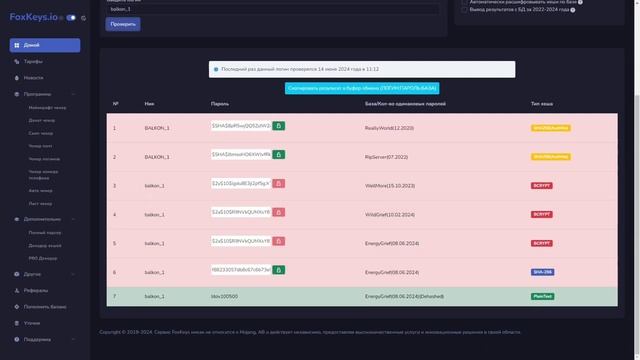Click the Домой sidebar icon

(17, 45)
